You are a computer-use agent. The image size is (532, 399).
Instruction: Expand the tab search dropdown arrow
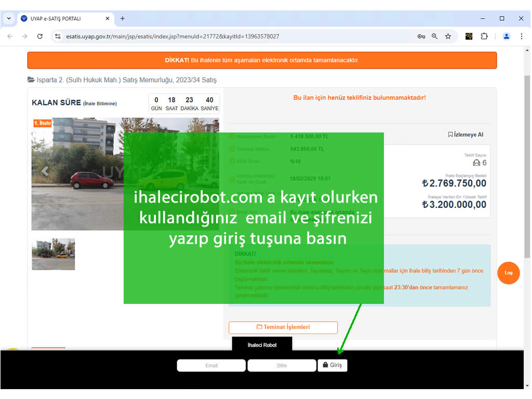click(9, 18)
